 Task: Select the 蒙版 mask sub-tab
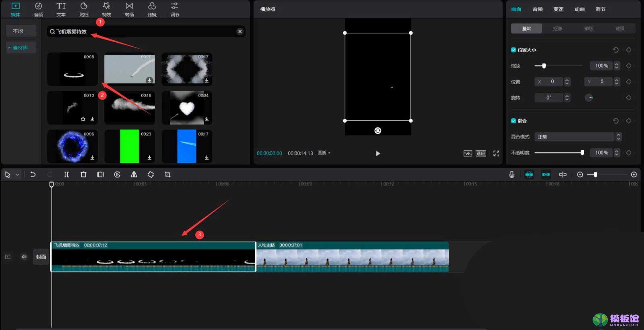click(588, 28)
